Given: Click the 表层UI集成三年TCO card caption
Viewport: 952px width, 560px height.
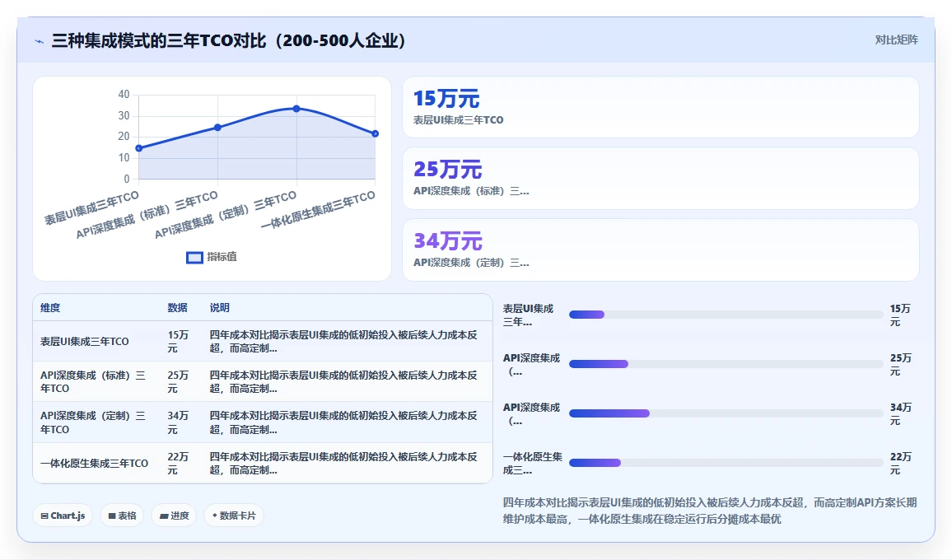Looking at the screenshot, I should click(459, 120).
